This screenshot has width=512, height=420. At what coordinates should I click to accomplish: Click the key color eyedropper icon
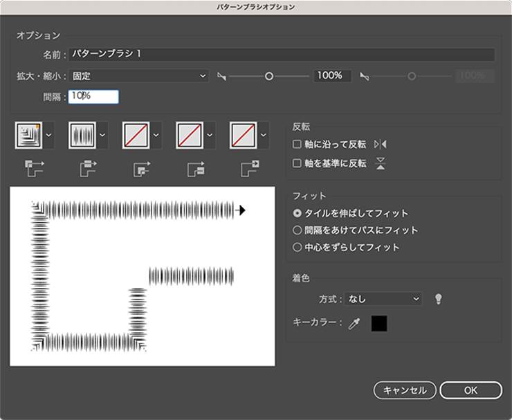[354, 323]
